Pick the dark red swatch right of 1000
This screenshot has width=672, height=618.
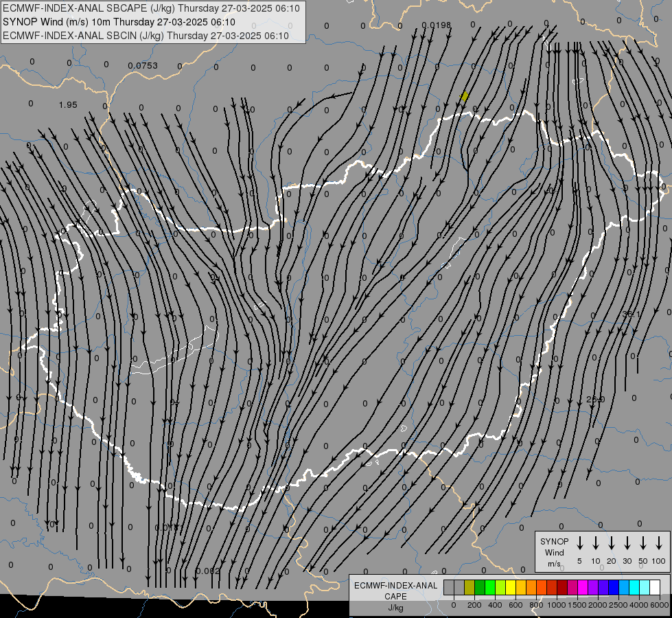coord(563,587)
